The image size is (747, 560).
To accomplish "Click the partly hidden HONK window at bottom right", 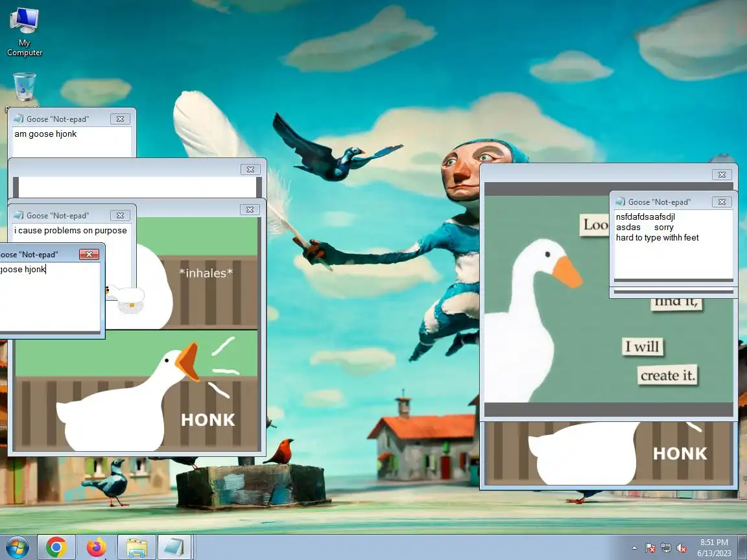I will point(608,455).
